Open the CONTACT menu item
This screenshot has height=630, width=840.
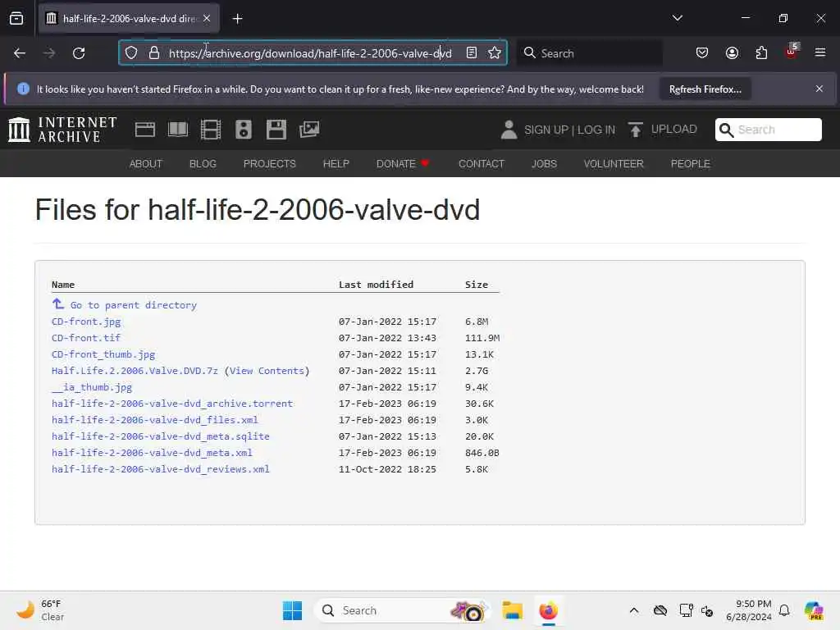click(x=481, y=164)
